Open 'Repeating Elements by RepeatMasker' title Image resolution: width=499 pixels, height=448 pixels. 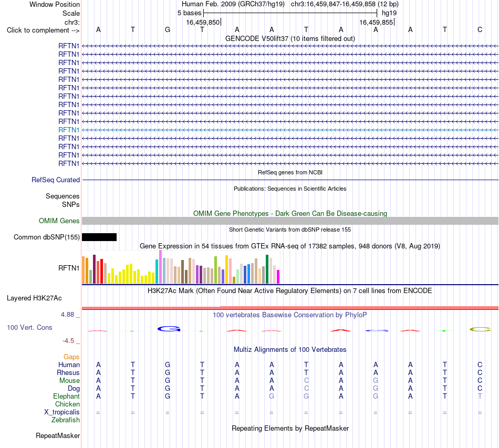(290, 428)
